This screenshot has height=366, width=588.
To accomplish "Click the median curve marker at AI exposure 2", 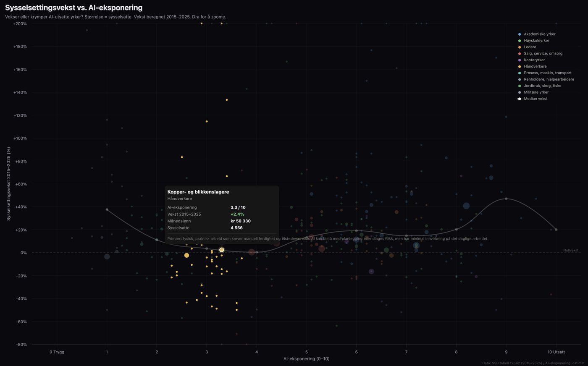I will (157, 240).
